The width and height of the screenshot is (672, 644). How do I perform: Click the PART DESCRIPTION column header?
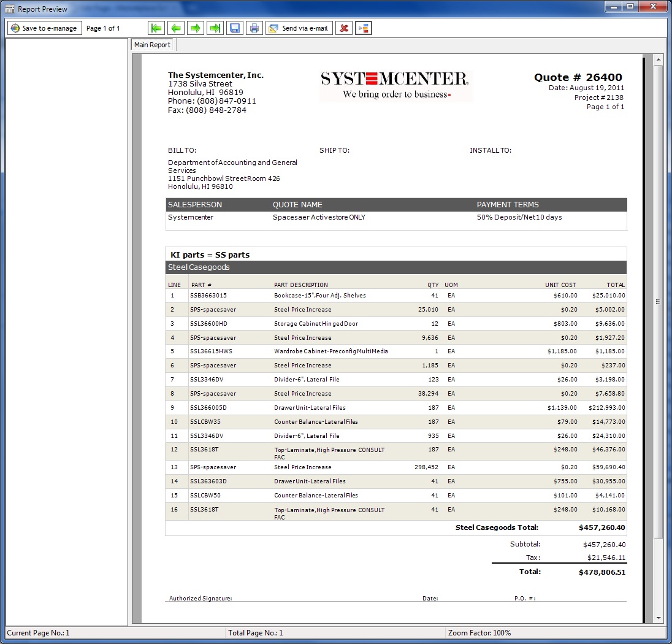tap(301, 285)
